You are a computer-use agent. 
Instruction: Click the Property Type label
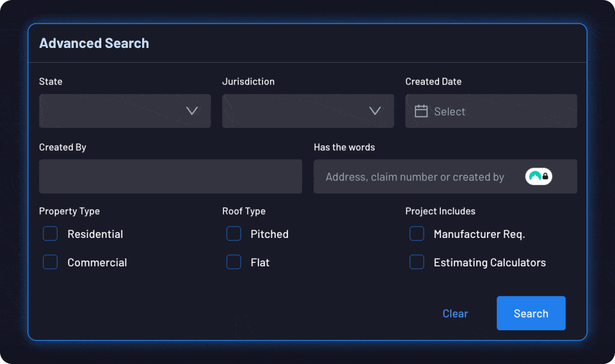coord(69,211)
